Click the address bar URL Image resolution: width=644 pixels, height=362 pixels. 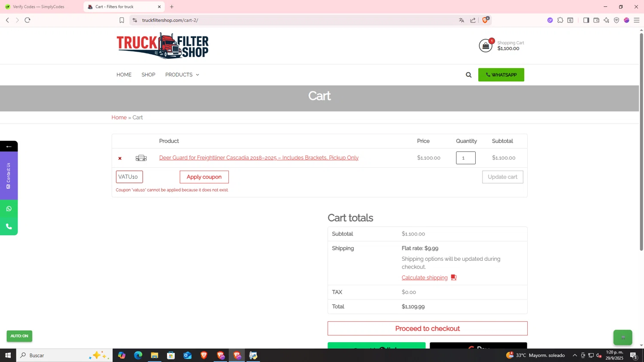pos(170,20)
